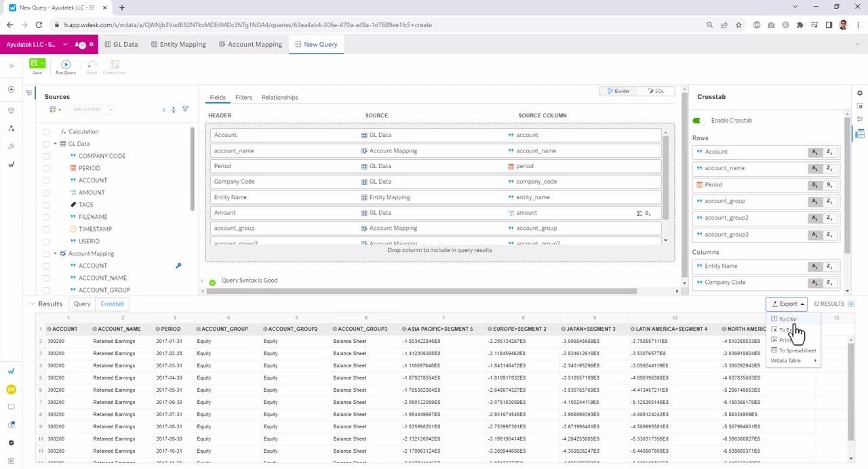868x469 pixels.
Task: Open the chat icon in left rail
Action: (x=12, y=407)
